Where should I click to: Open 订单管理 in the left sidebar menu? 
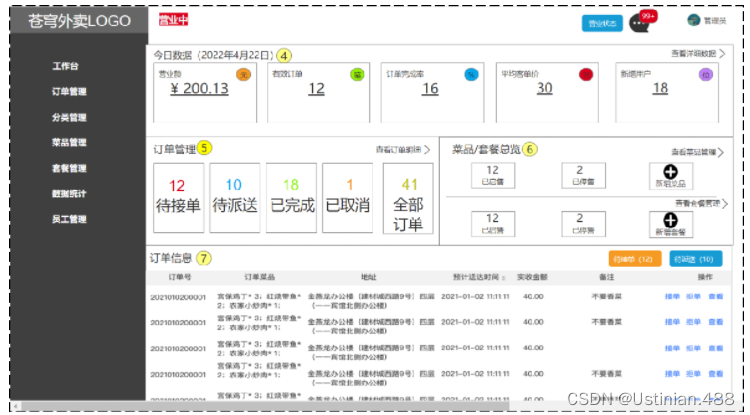69,91
